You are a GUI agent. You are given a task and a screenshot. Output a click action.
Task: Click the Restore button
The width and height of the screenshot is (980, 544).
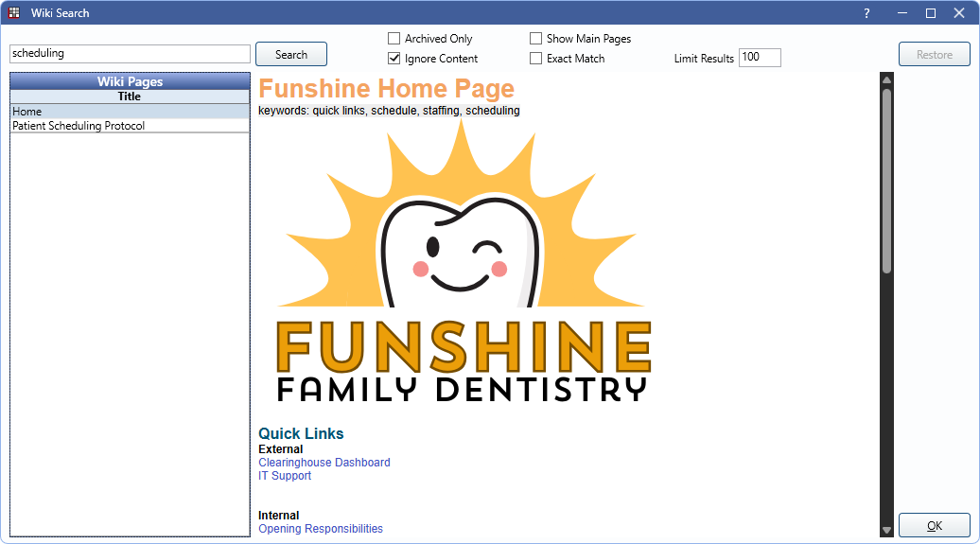[x=934, y=54]
